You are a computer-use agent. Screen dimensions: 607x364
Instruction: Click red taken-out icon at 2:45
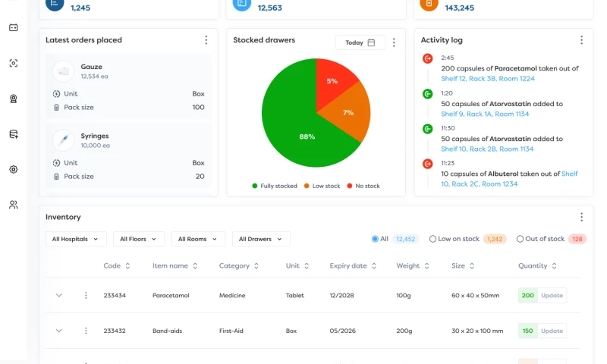(x=427, y=58)
